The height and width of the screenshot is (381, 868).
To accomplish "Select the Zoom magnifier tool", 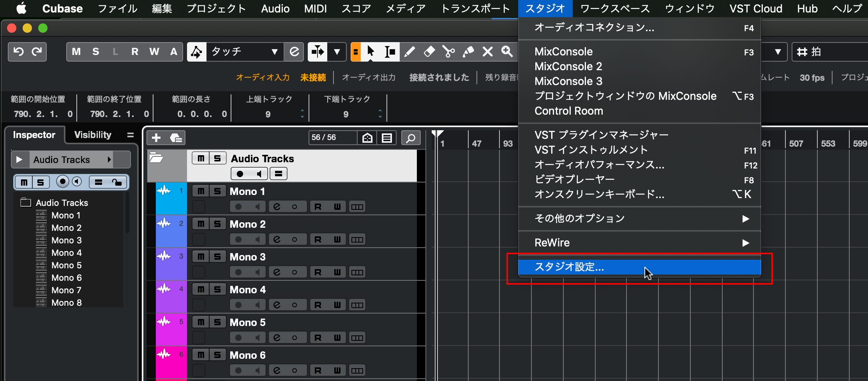I will 507,52.
